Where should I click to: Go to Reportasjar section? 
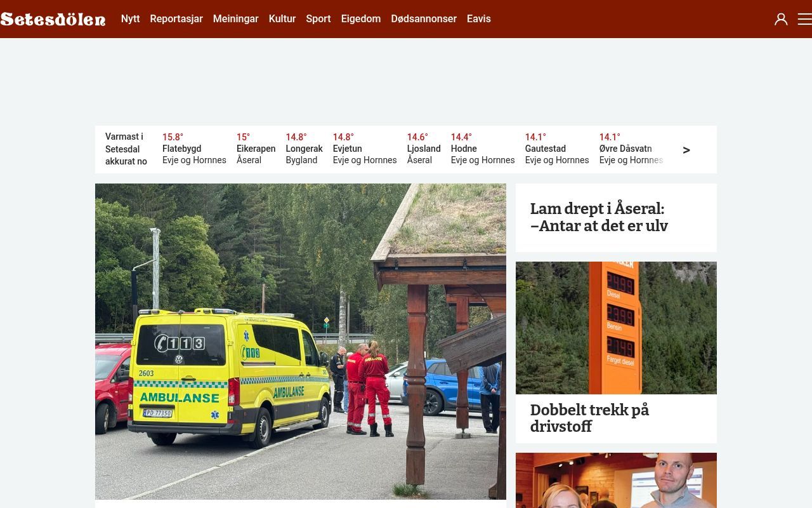(x=176, y=19)
